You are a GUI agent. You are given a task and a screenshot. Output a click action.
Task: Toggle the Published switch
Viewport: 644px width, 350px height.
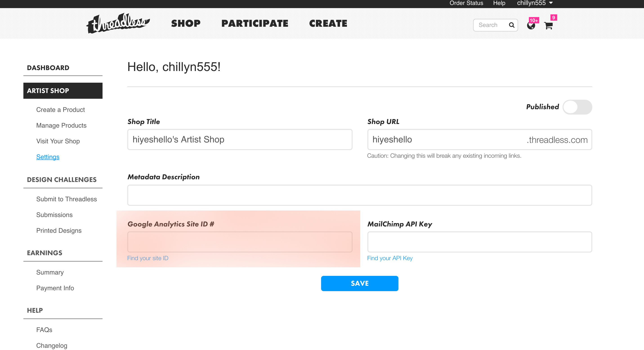(577, 107)
